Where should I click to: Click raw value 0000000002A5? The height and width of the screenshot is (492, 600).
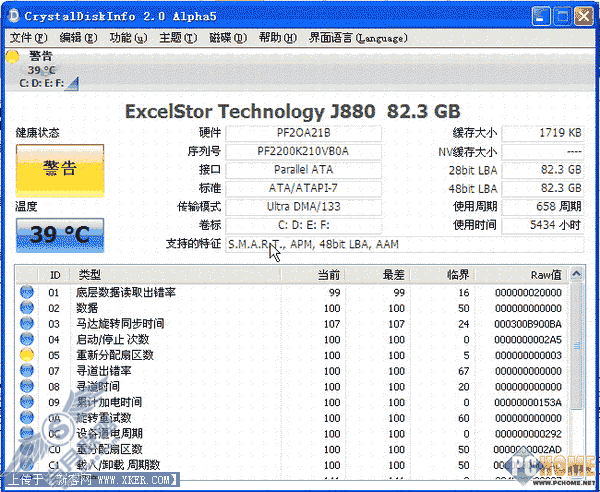pyautogui.click(x=528, y=340)
